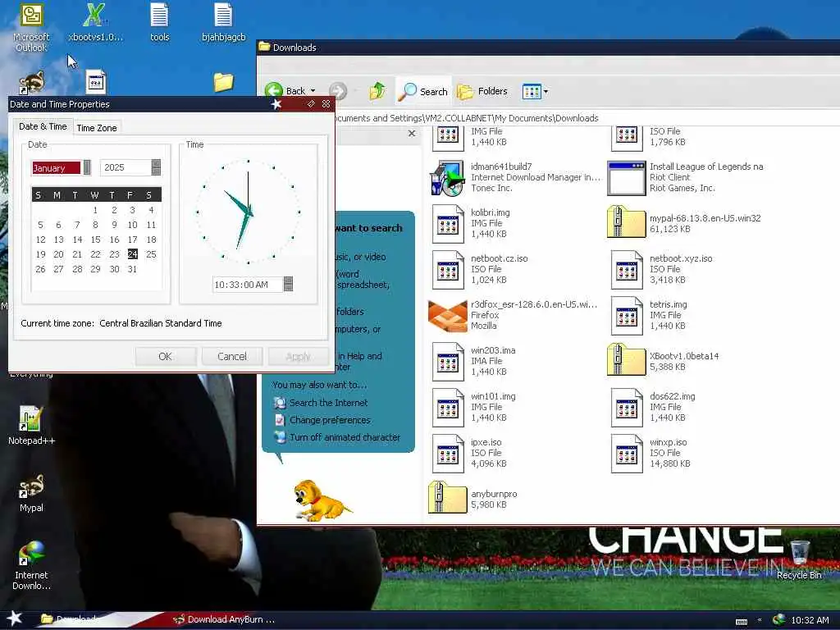The height and width of the screenshot is (630, 840).
Task: Click the year field showing 2025
Action: coord(126,167)
